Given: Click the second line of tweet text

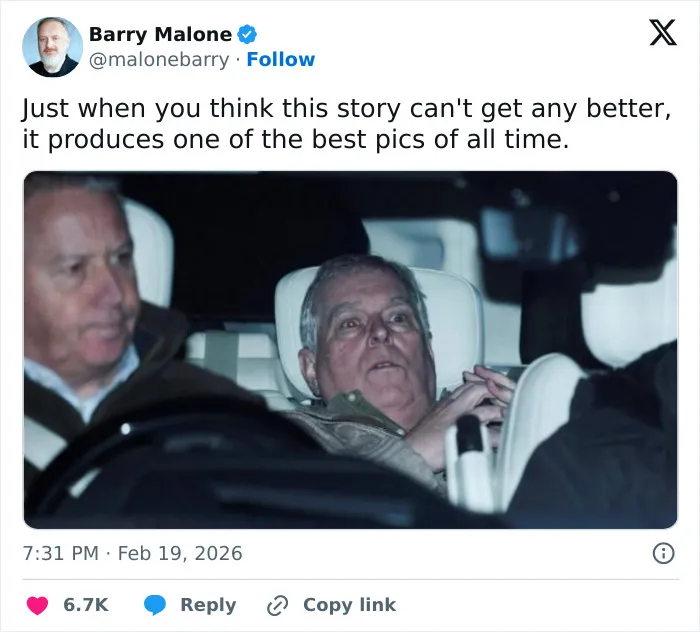Looking at the screenshot, I should [296, 140].
